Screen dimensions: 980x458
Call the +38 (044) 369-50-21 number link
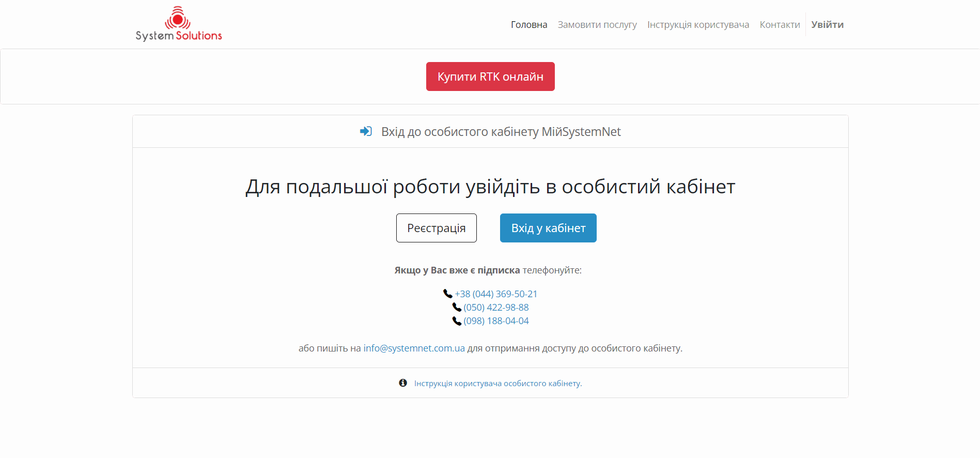tap(496, 294)
